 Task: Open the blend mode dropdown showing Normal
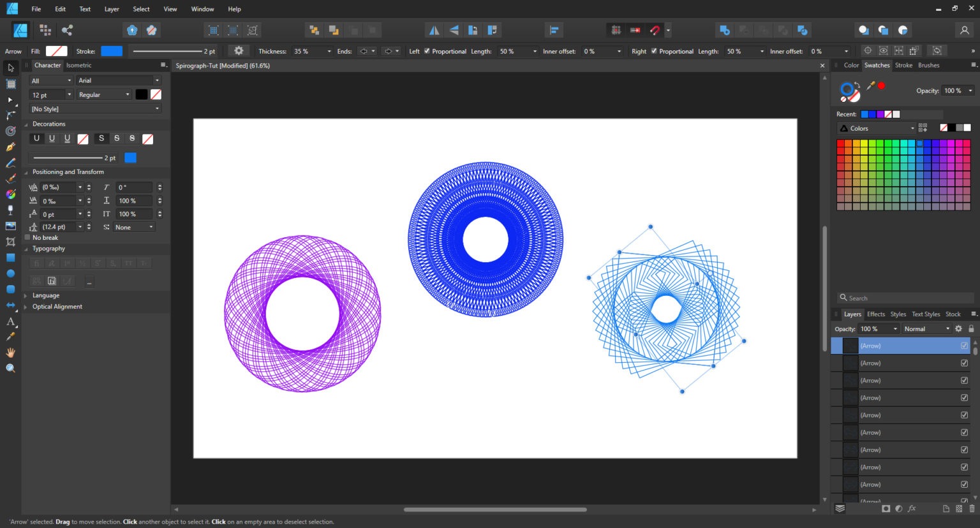[926, 328]
